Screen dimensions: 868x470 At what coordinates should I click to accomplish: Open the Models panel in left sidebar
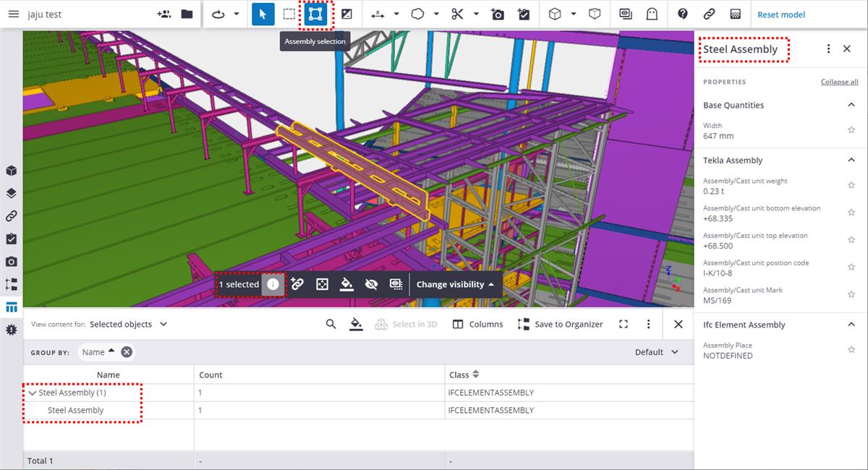[11, 170]
